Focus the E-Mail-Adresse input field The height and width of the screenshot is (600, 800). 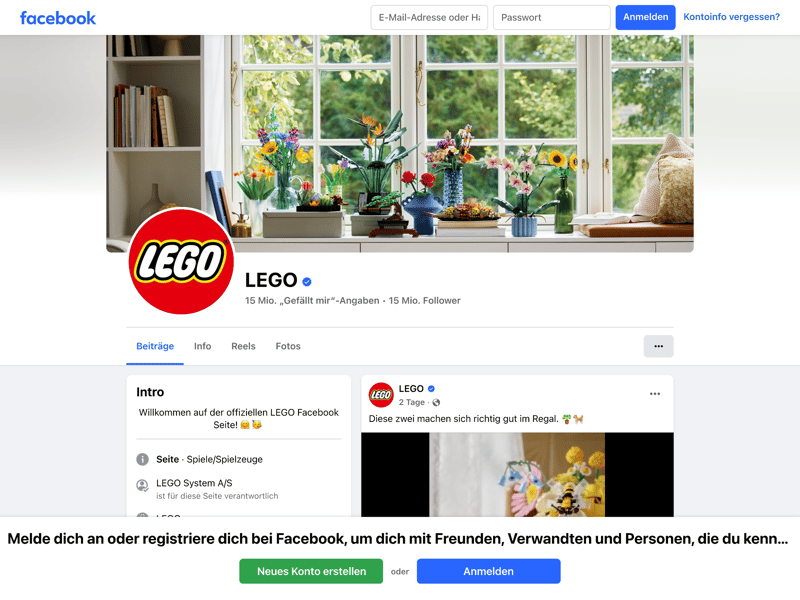point(429,17)
